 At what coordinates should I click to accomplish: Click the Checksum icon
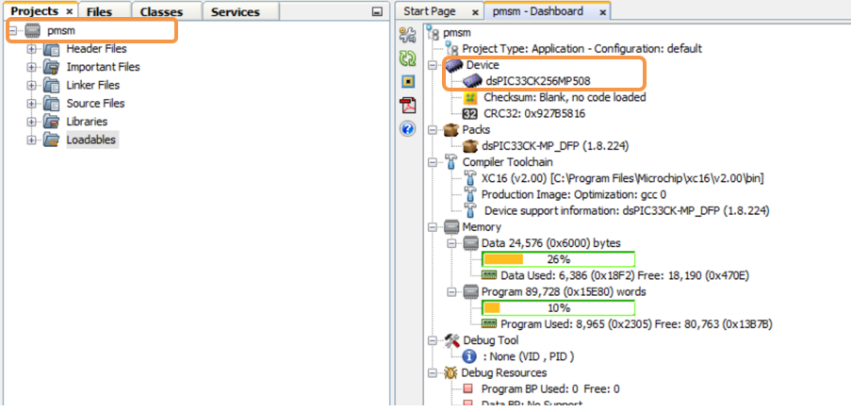tap(470, 98)
